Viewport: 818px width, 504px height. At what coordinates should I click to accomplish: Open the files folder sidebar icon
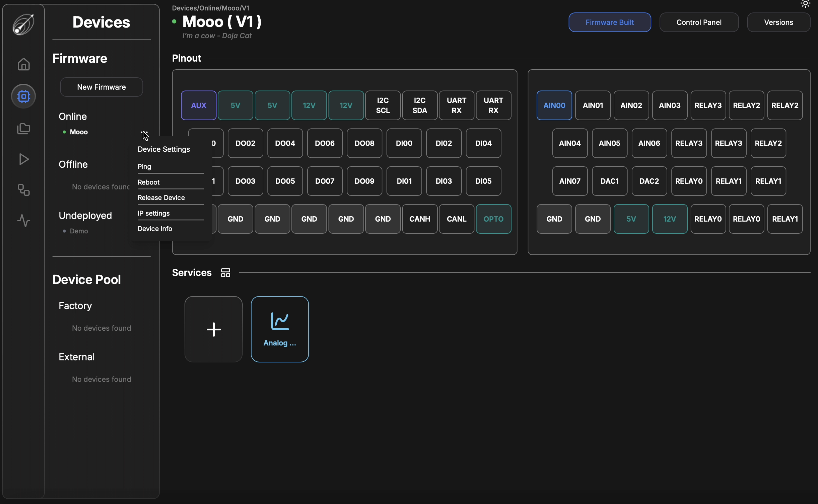coord(23,129)
